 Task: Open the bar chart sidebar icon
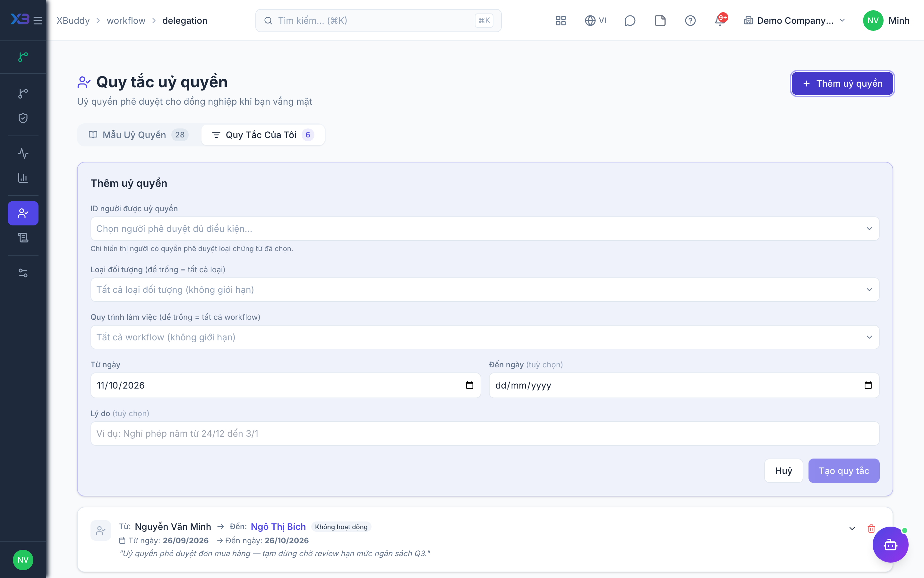23,178
